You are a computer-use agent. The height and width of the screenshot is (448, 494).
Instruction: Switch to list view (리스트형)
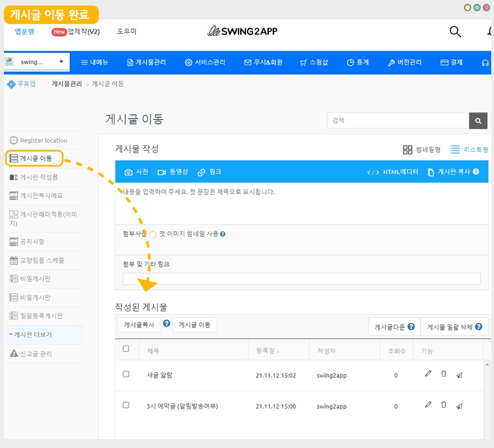469,149
